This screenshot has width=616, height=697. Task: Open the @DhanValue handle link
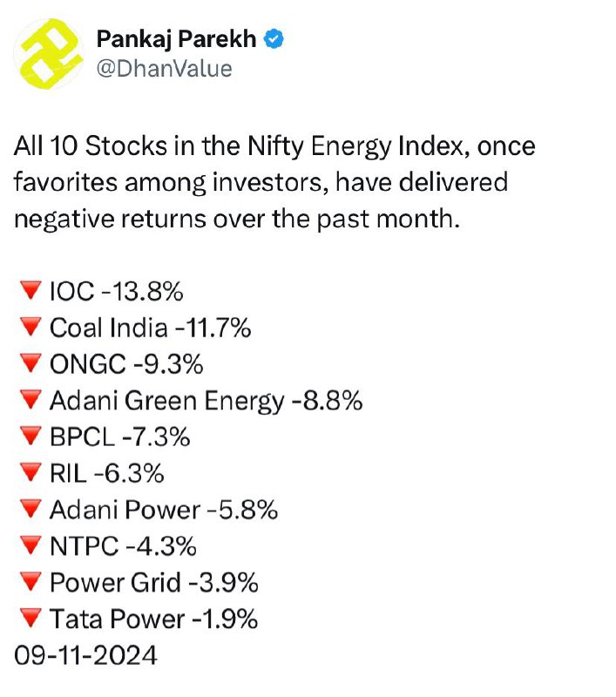[x=164, y=69]
